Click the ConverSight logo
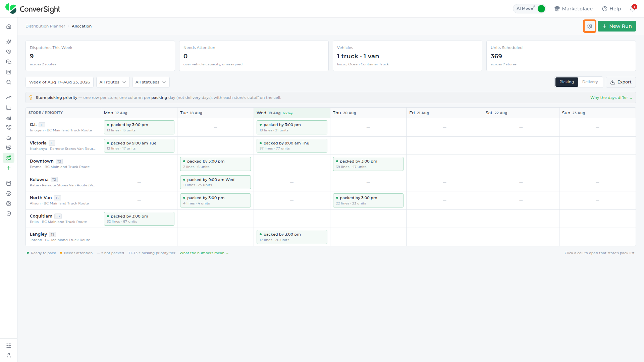Screen dimensions: 644x362 tap(33, 9)
